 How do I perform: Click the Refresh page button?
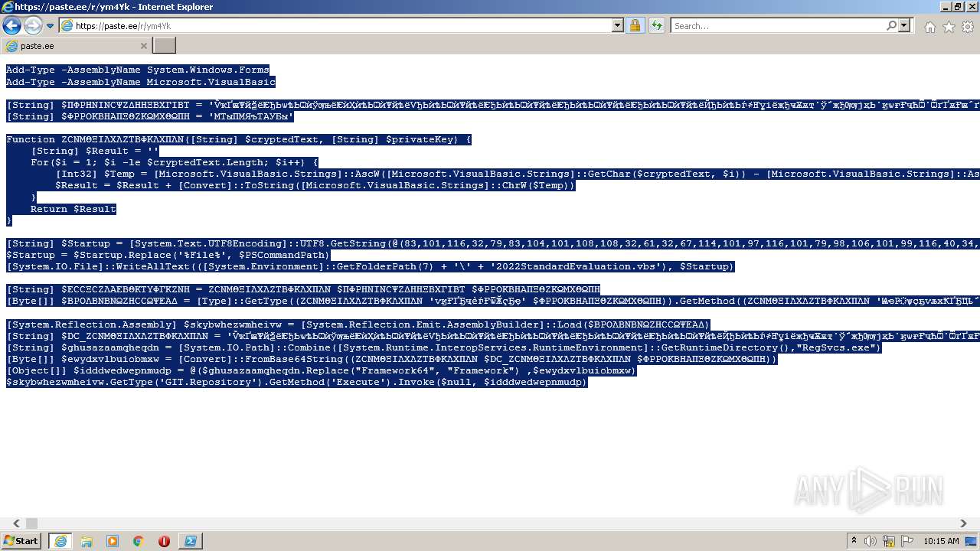tap(656, 26)
